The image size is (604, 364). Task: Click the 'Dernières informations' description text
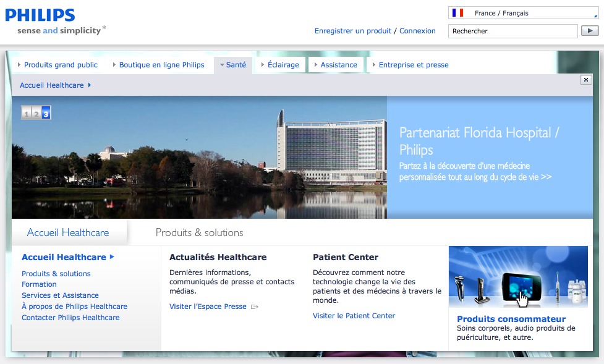(232, 282)
